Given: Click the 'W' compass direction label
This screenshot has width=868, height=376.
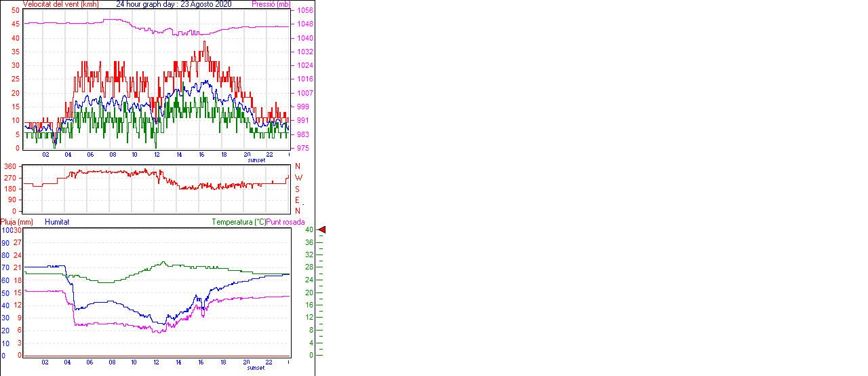Looking at the screenshot, I should (x=298, y=178).
